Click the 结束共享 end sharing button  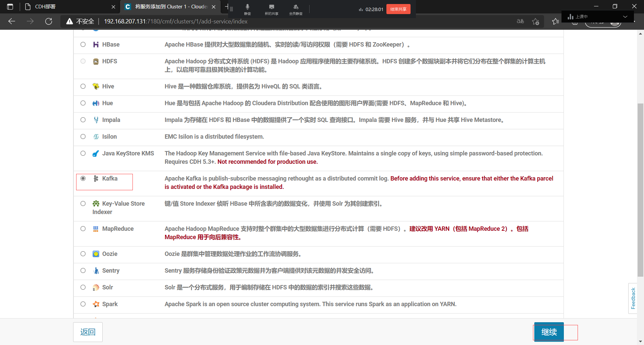pos(398,9)
